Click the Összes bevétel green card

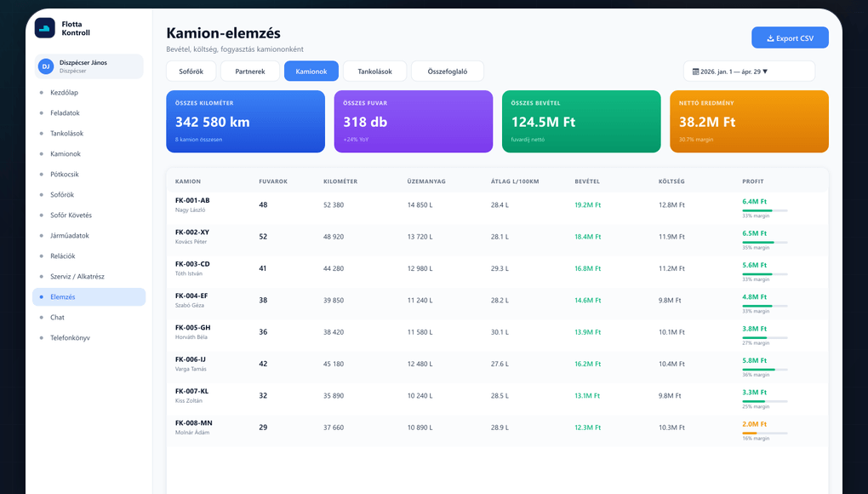point(581,121)
